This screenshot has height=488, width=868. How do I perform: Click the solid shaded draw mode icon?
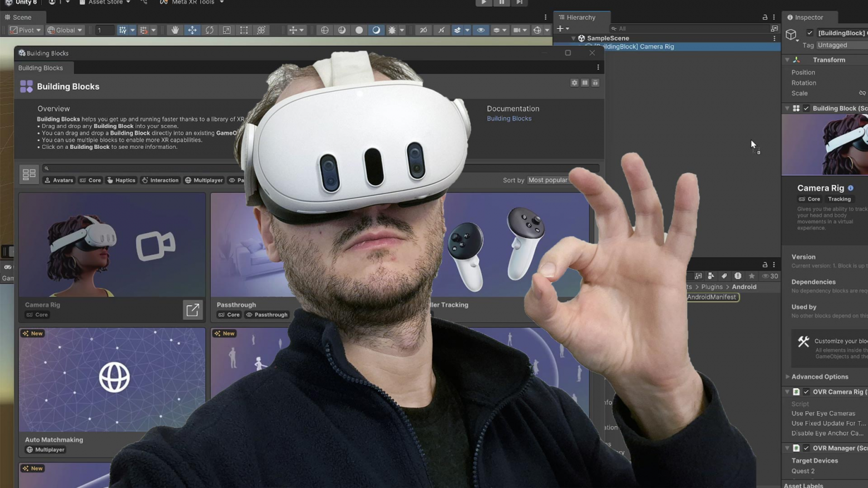[359, 30]
